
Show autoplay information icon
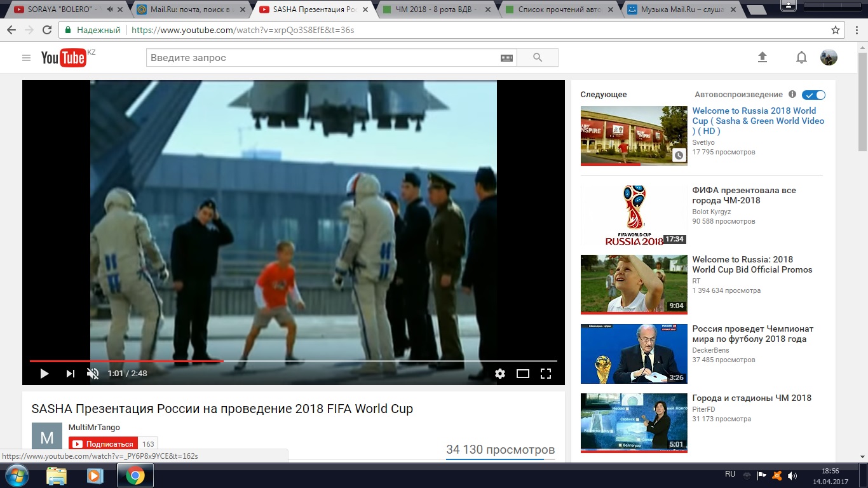[x=792, y=94]
